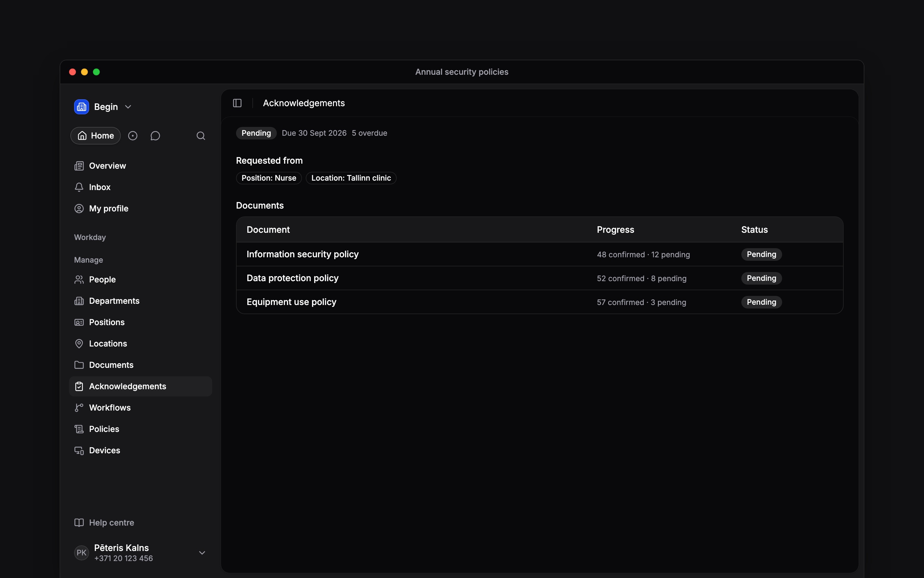Click the Documents folder icon
Viewport: 924px width, 578px height.
tap(79, 365)
